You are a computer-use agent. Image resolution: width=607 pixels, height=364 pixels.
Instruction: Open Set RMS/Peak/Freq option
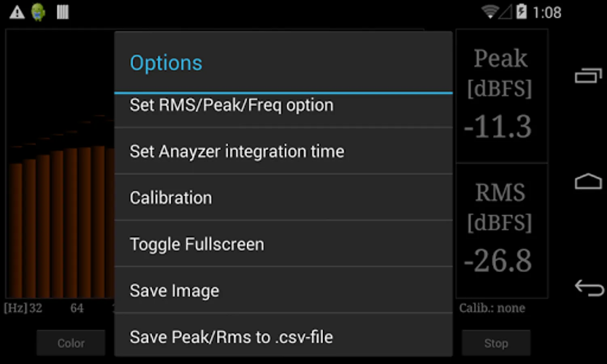coord(283,106)
